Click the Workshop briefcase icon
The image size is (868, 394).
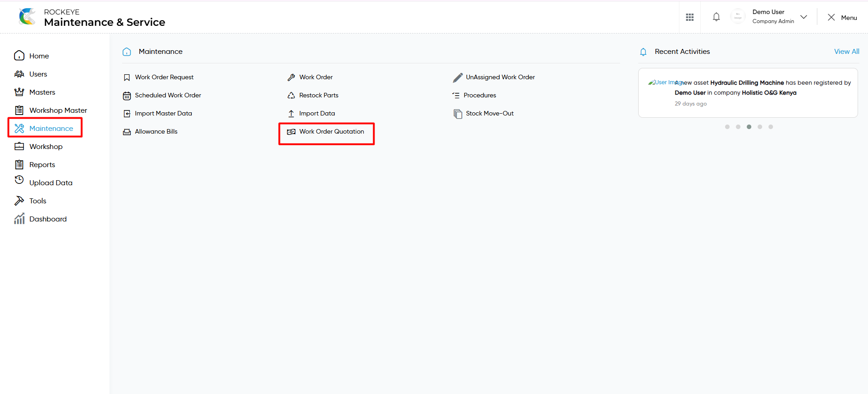coord(19,146)
